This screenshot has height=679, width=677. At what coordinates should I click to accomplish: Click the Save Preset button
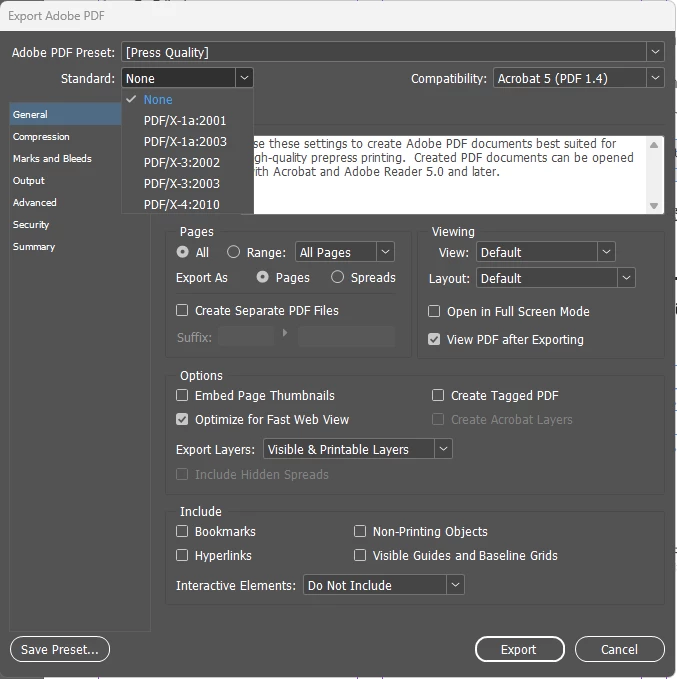[x=60, y=649]
